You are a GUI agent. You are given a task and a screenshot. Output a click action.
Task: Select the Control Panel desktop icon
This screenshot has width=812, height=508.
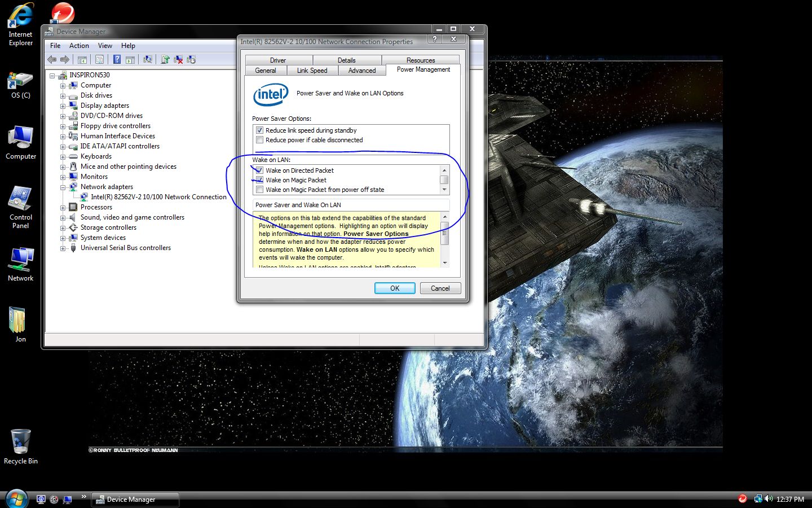(21, 208)
